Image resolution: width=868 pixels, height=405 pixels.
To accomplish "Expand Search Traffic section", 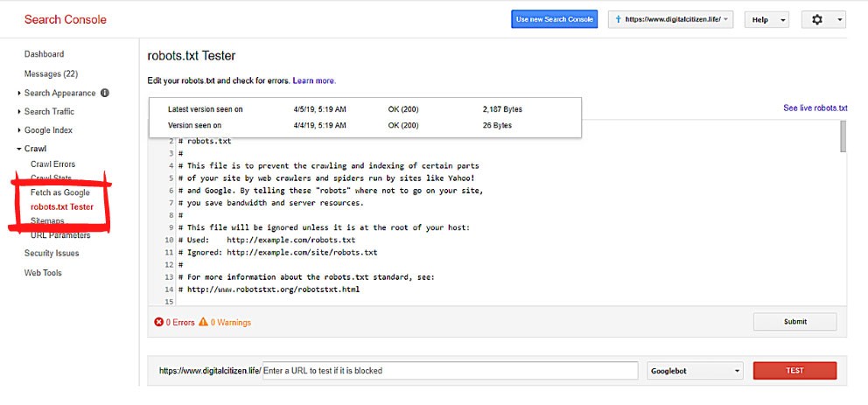I will [49, 112].
